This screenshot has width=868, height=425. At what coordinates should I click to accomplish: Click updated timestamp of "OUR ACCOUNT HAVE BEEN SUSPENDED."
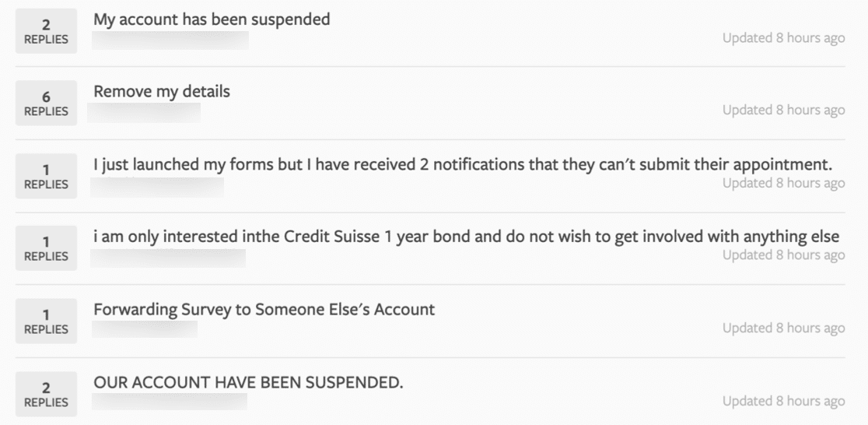(x=784, y=401)
